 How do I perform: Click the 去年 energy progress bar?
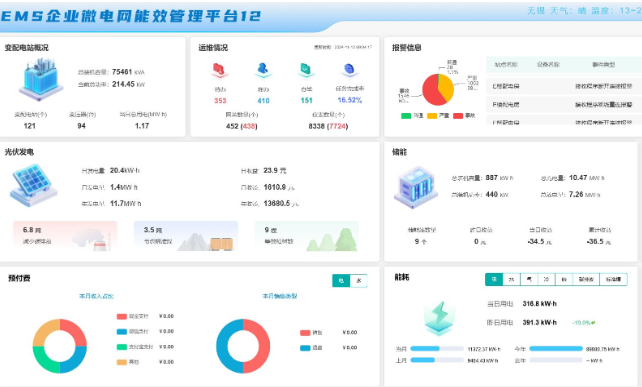click(556, 360)
